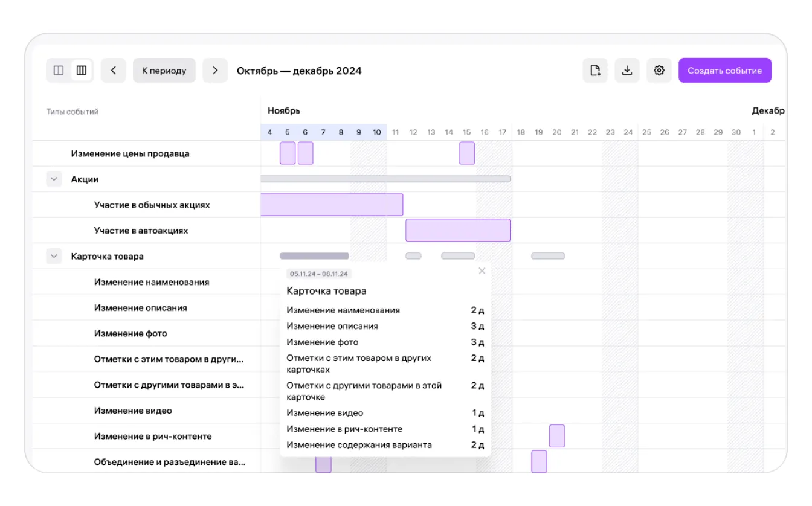The width and height of the screenshot is (812, 506).
Task: Switch to three-column layout view
Action: (x=82, y=71)
